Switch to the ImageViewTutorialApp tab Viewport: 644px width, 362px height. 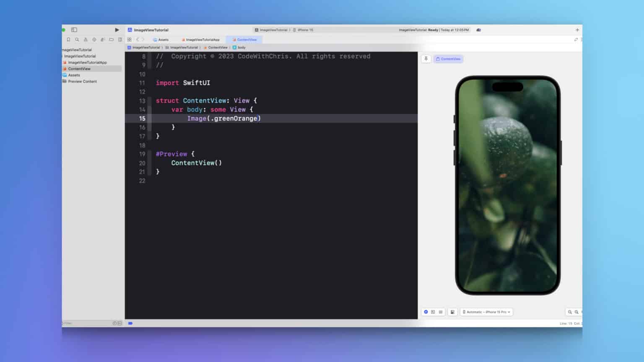(x=202, y=39)
